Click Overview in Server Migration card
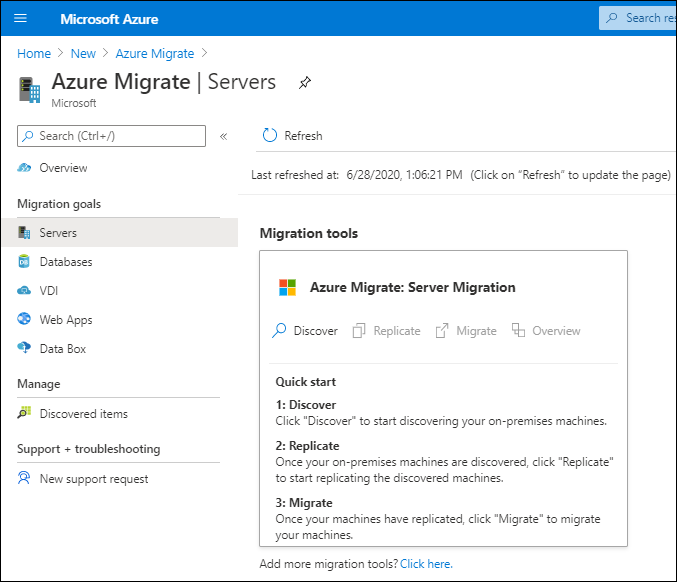Viewport: 677px width, 582px height. click(x=556, y=331)
